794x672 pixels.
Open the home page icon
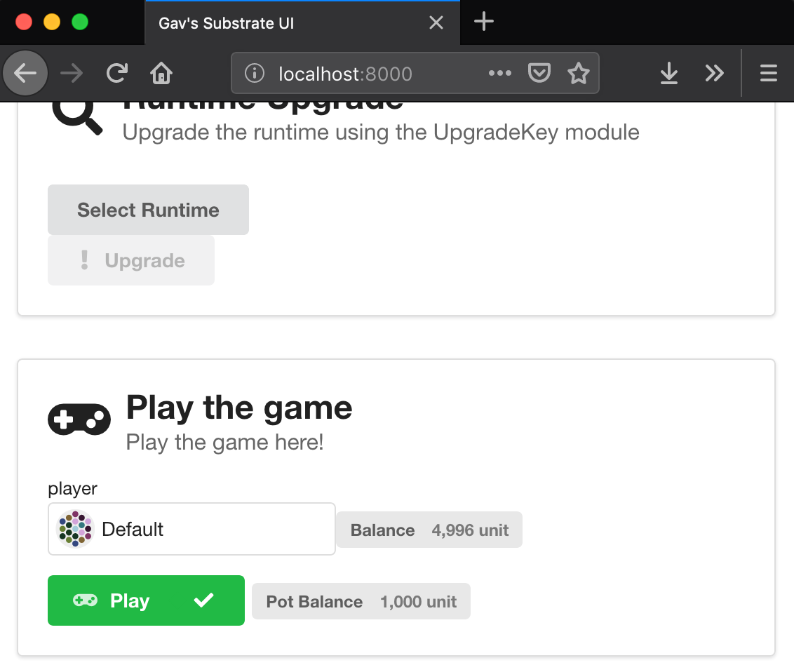(x=161, y=74)
